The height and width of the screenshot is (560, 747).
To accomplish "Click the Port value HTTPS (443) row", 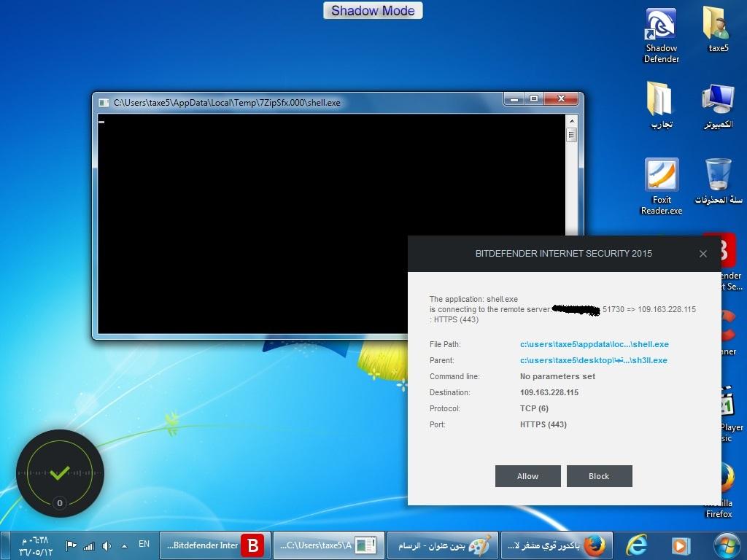I will [x=543, y=425].
